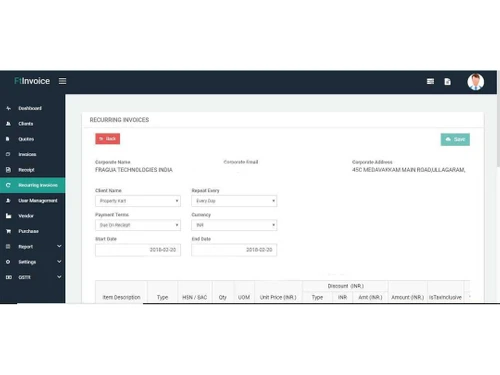Viewport: 500px width, 375px height.
Task: Click the corporate address text
Action: 408,170
